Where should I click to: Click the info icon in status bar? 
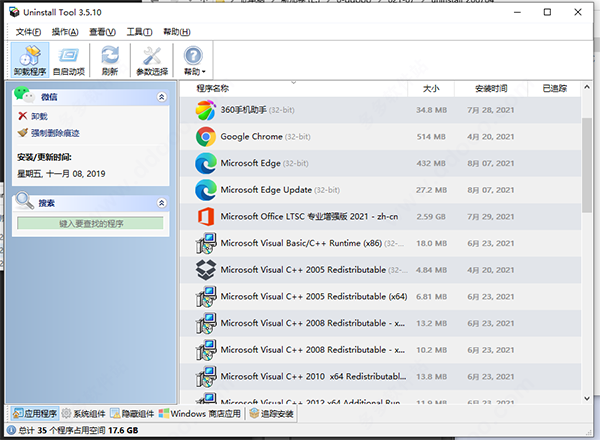[x=11, y=430]
